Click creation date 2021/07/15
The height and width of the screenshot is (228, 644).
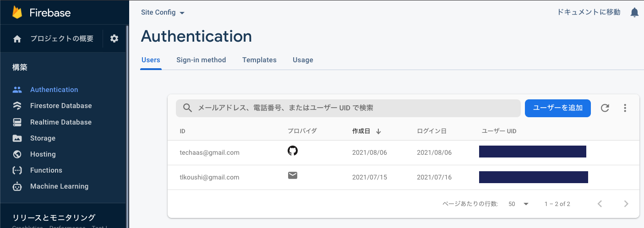pos(370,177)
